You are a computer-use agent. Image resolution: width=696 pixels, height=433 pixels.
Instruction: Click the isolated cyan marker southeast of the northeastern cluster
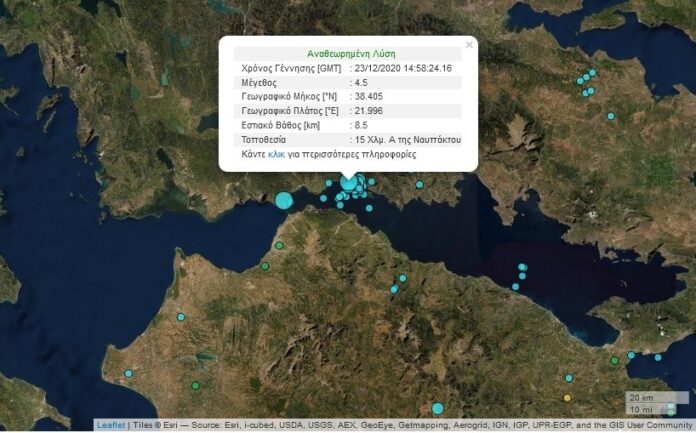(611, 116)
